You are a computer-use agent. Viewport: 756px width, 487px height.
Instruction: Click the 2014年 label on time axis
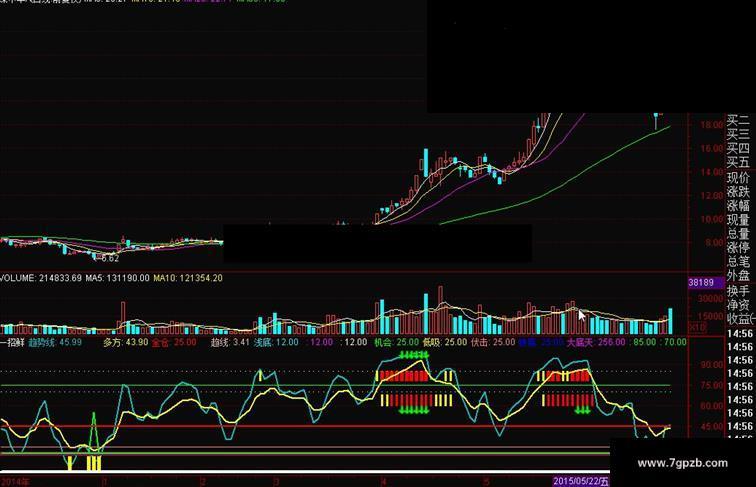pyautogui.click(x=15, y=482)
